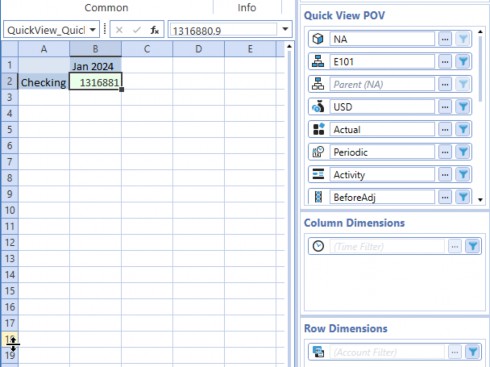Click the Name Box QuickView_Quick field
Viewport: 490px width, 367px height.
[46, 30]
